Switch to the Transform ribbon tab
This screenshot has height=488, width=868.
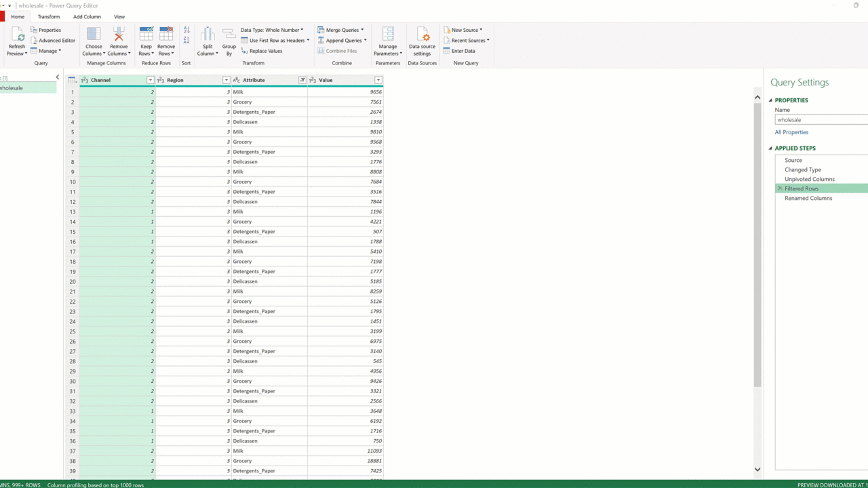49,16
